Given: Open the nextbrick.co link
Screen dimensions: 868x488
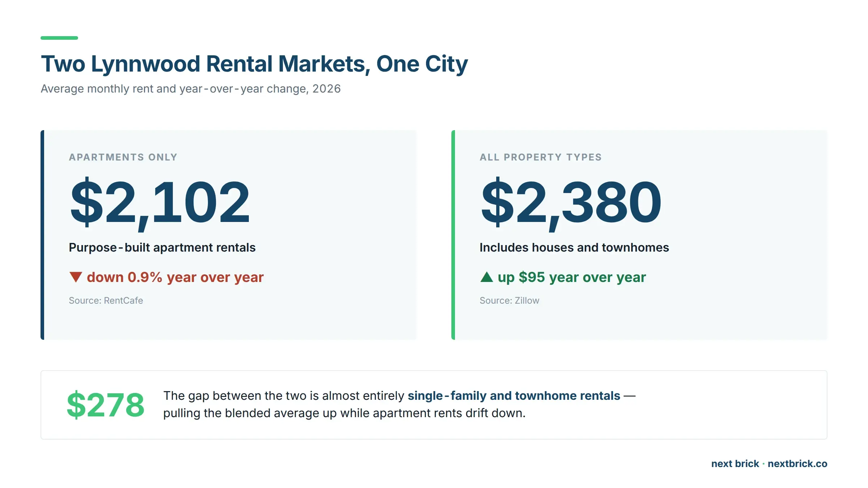Looking at the screenshot, I should [797, 464].
